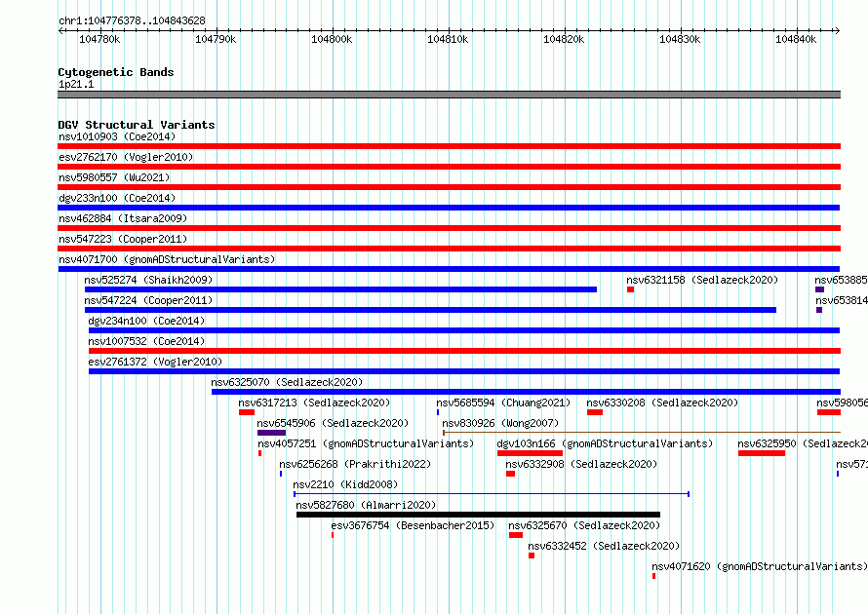
Task: Select the red bar under nsv6325950
Action: pyautogui.click(x=761, y=453)
